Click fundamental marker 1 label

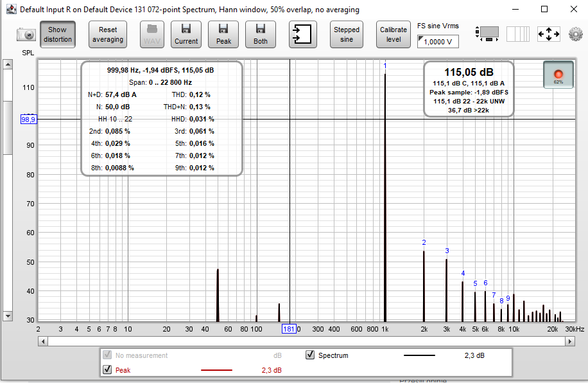click(x=385, y=66)
